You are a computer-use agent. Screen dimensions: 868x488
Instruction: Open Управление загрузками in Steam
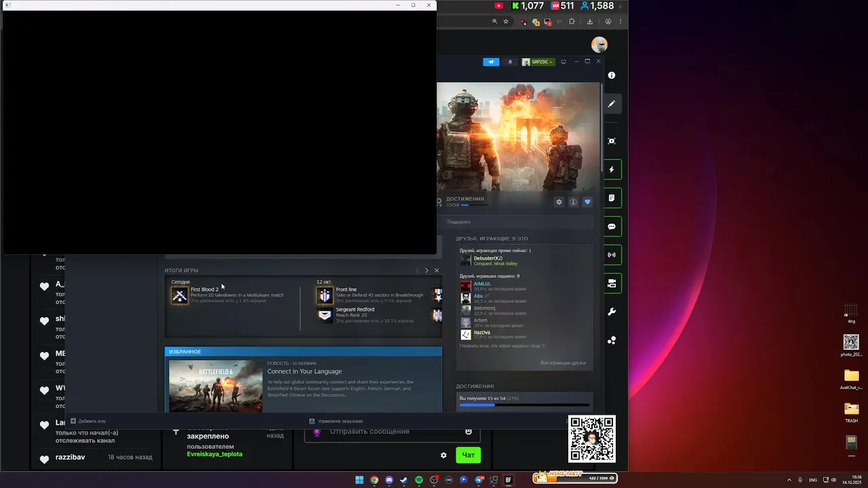336,421
